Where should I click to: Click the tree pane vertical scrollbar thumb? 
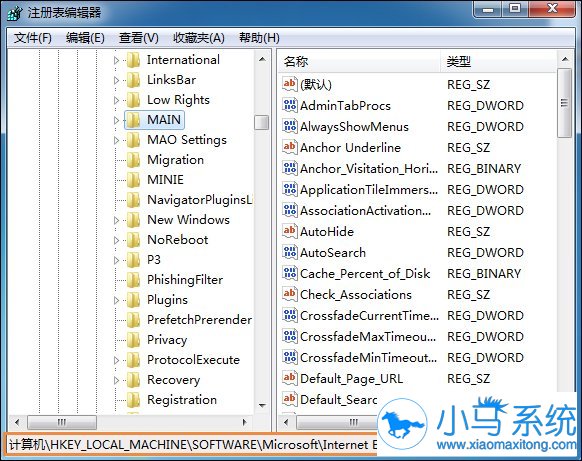coord(262,122)
